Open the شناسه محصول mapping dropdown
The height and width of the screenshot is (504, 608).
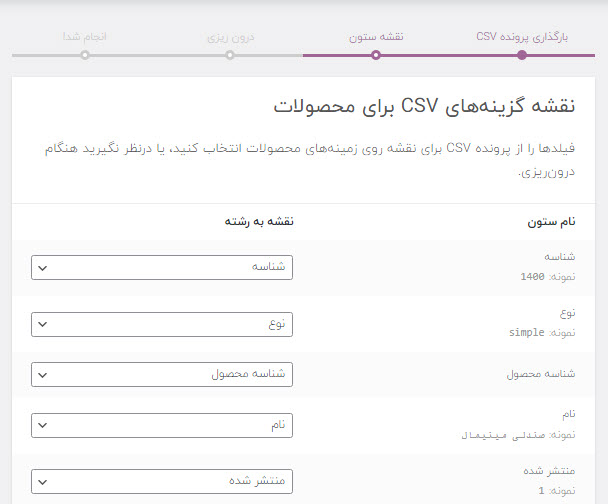click(162, 374)
